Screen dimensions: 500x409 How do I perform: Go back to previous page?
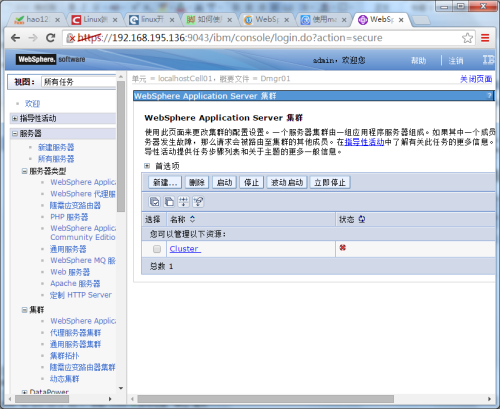click(x=15, y=38)
